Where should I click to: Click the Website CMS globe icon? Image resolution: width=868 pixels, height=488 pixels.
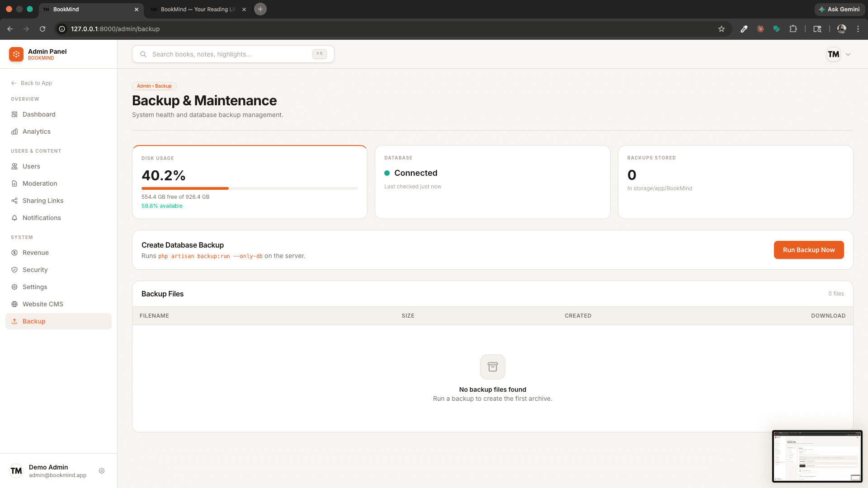tap(14, 304)
